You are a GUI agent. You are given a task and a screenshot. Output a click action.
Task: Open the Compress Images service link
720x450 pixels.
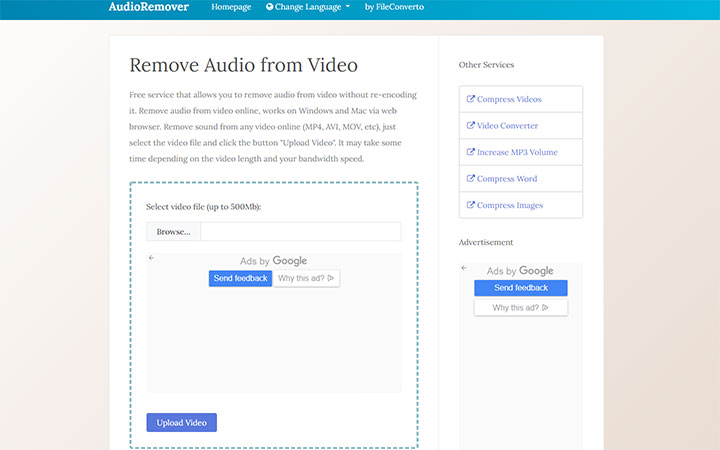tap(510, 205)
